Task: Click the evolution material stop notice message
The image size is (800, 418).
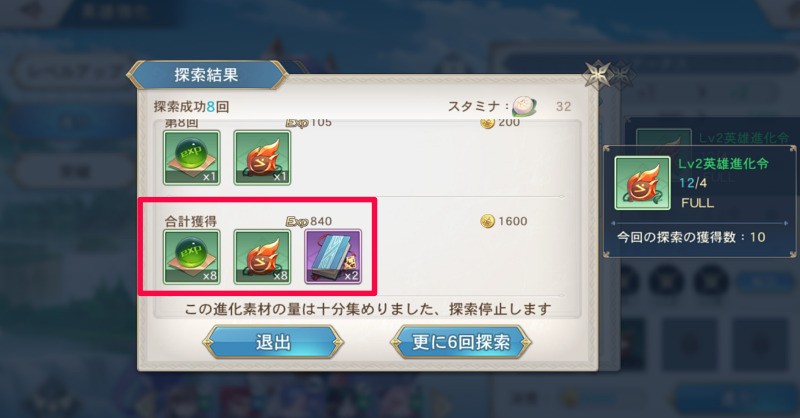Action: tap(368, 309)
